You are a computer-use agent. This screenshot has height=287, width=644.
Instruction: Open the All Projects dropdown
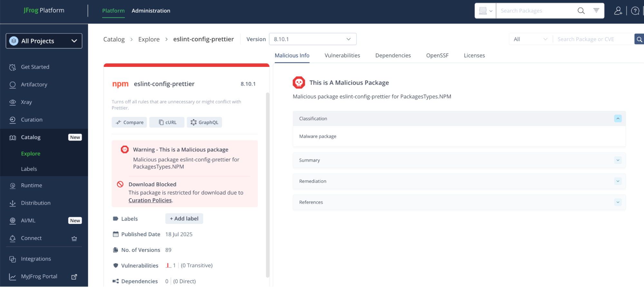(x=44, y=41)
